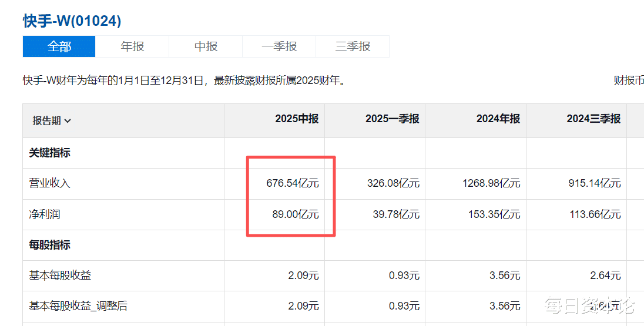Click the 快手-W(01024) title
The height and width of the screenshot is (326, 644).
72,21
